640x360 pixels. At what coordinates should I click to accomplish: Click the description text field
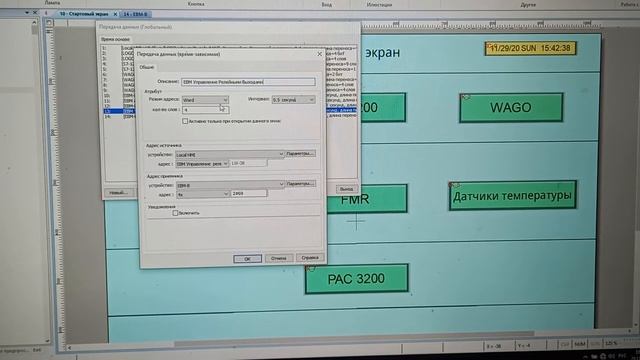pos(248,82)
